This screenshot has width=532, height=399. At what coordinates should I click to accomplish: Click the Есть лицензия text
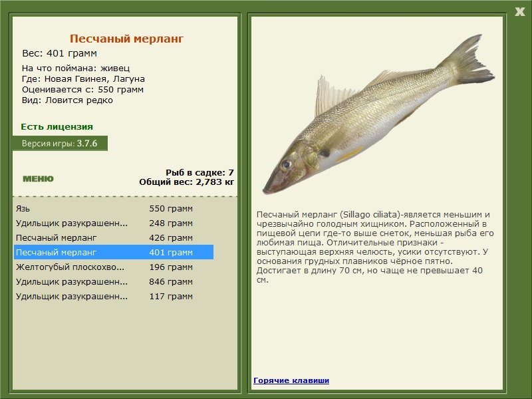[57, 126]
